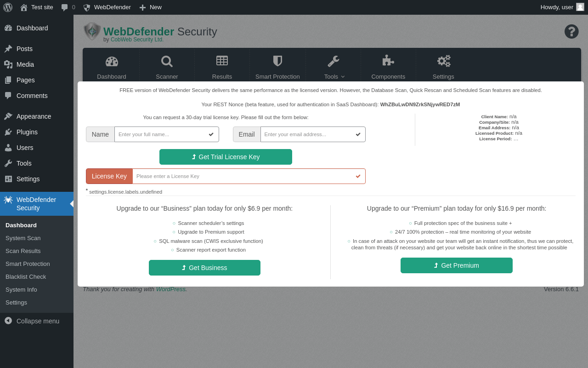This screenshot has width=588, height=368.
Task: Expand the Tools wrench dropdown
Action: (x=334, y=68)
